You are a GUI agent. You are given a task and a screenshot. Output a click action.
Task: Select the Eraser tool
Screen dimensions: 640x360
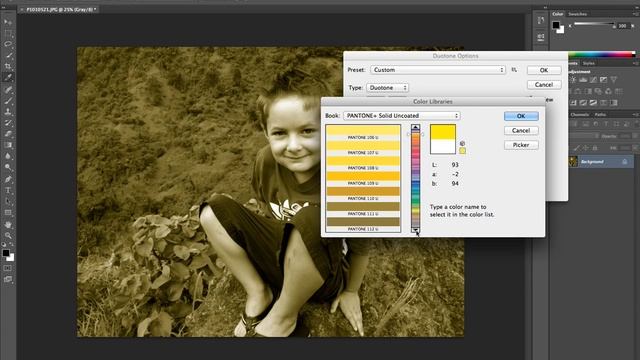tap(8, 133)
